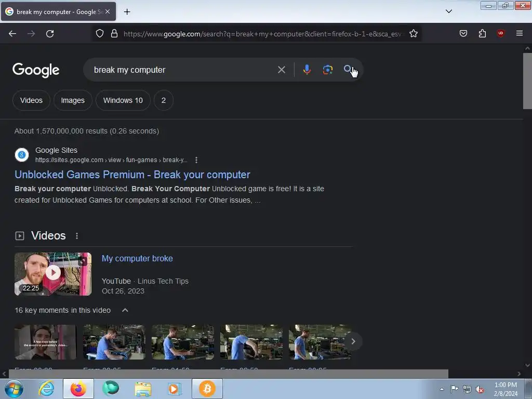Select the Videos filter chip
Screen dimensions: 532x399
point(31,100)
